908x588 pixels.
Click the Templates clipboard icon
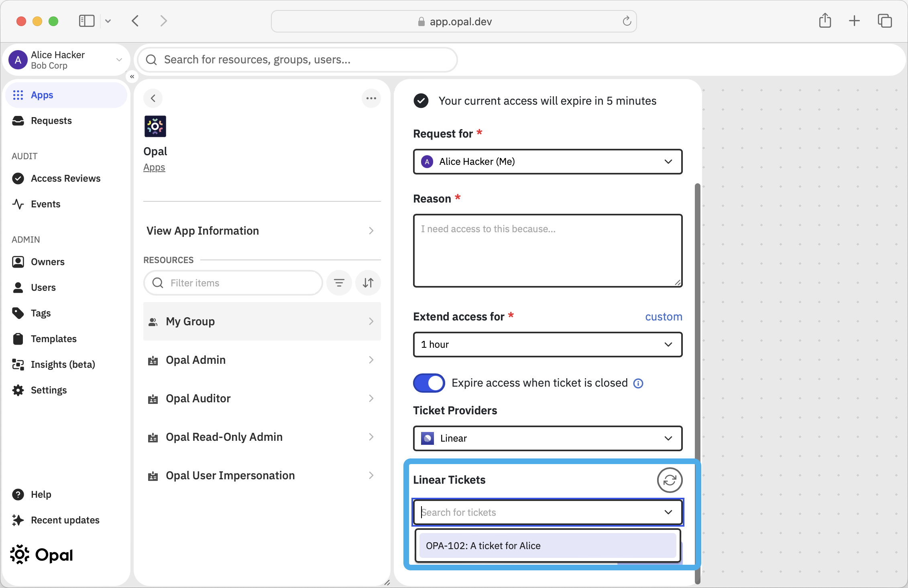click(x=18, y=339)
